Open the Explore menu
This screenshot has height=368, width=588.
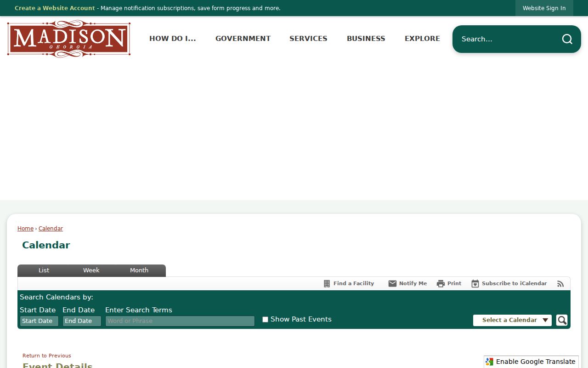click(x=422, y=39)
